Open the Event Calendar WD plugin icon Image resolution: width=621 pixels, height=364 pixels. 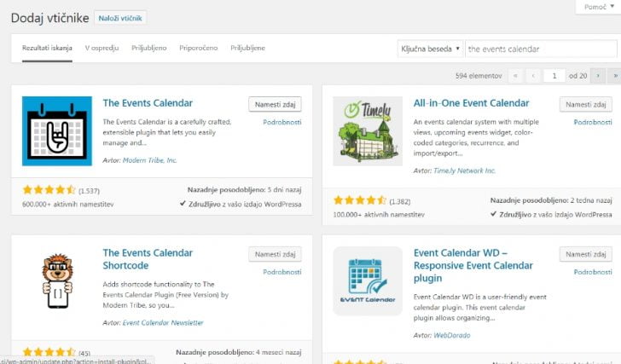coord(368,281)
